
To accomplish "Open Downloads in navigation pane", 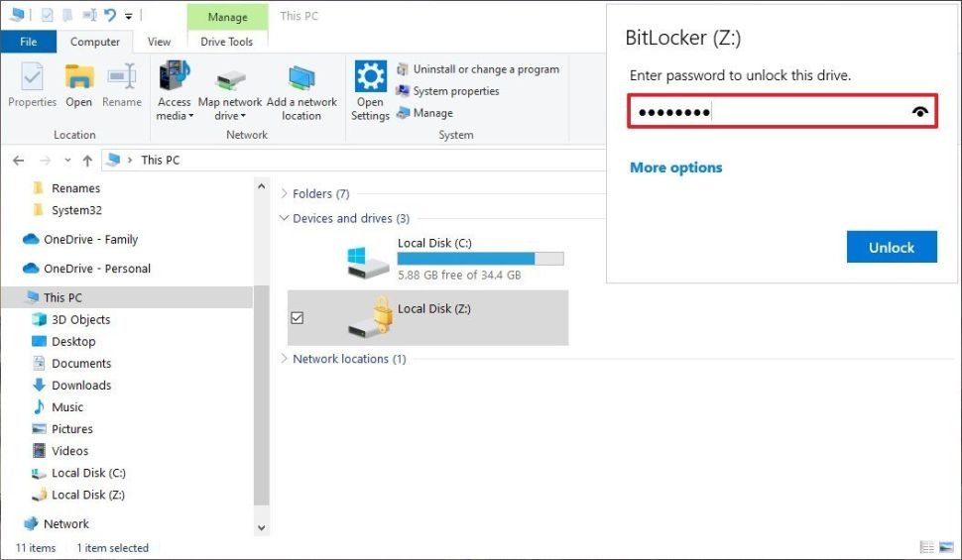I will click(x=81, y=386).
